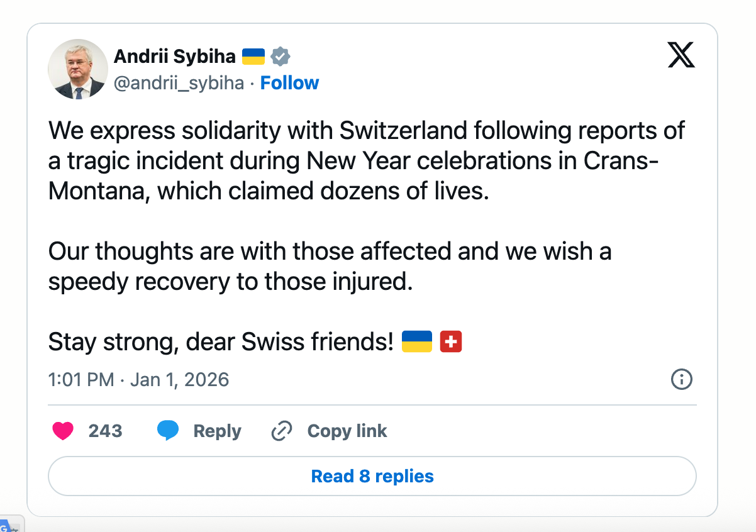The height and width of the screenshot is (532, 756).
Task: Click Ukrainian flag emoji after Swiss friends
Action: (416, 341)
